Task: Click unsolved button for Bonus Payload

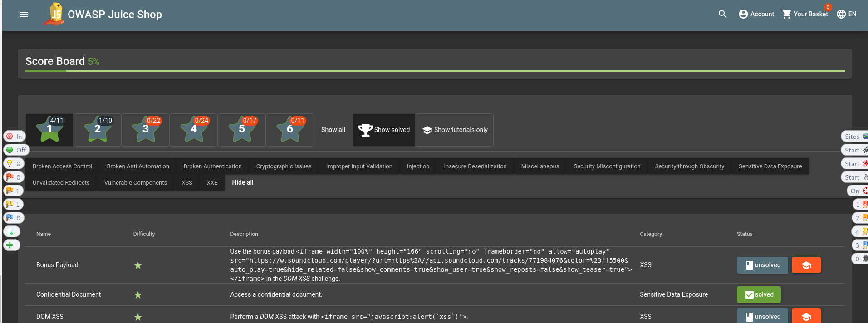Action: pos(762,265)
